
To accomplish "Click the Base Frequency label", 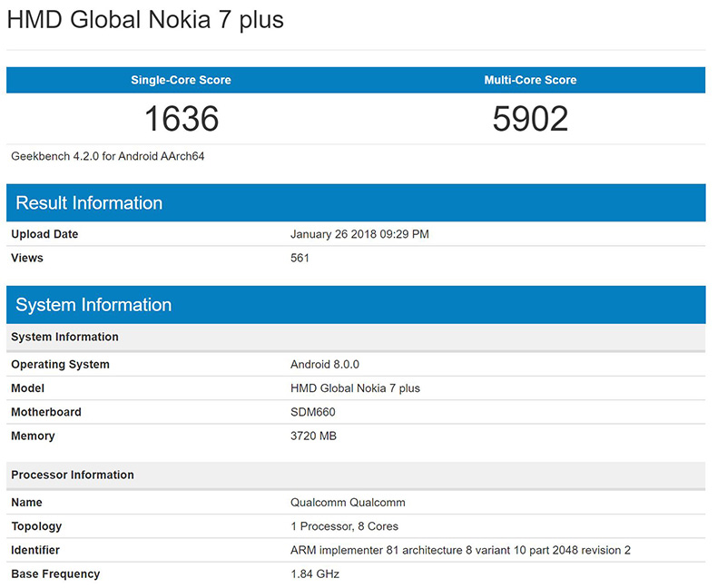I will click(x=55, y=574).
